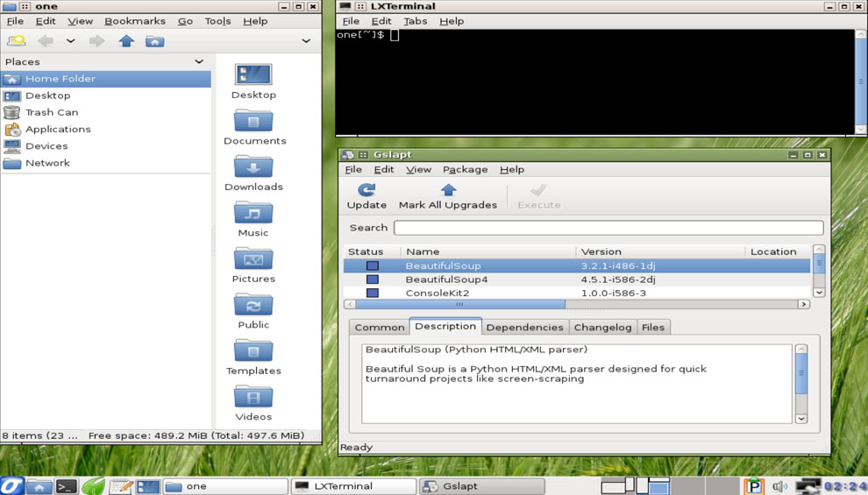Open the Go menu in file manager
868x495 pixels.
(186, 21)
